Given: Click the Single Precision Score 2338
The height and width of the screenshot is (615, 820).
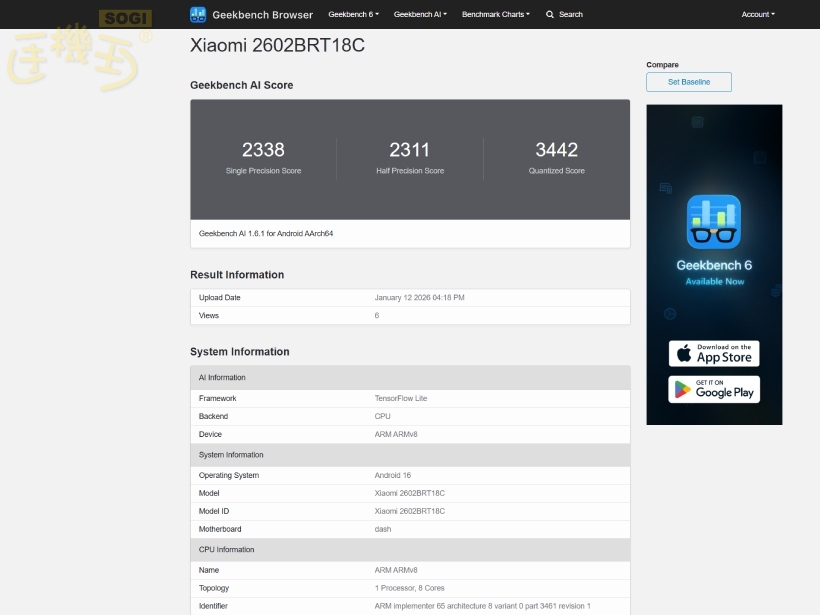Looking at the screenshot, I should pos(263,150).
